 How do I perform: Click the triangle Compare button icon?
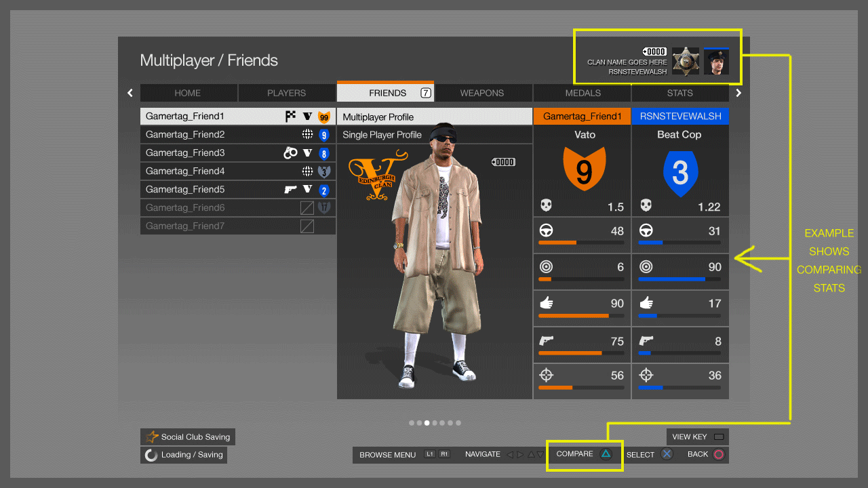pyautogui.click(x=606, y=454)
